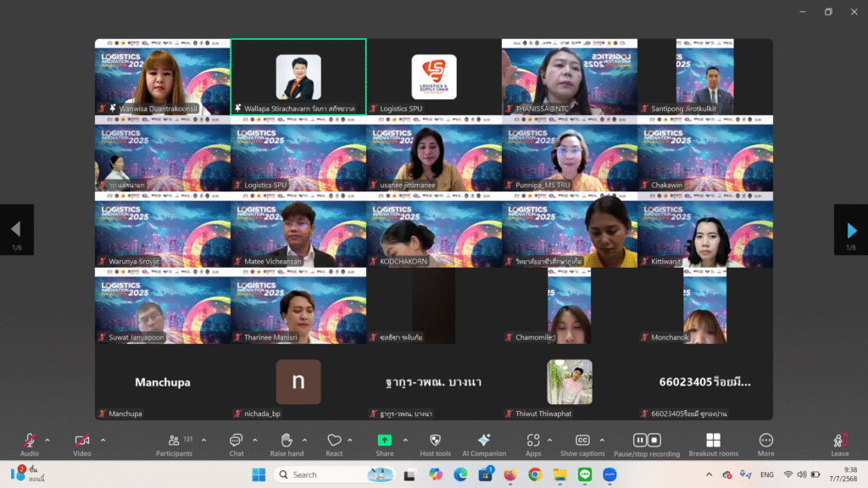Expand the React options caret
The height and width of the screenshot is (488, 868).
tap(350, 441)
